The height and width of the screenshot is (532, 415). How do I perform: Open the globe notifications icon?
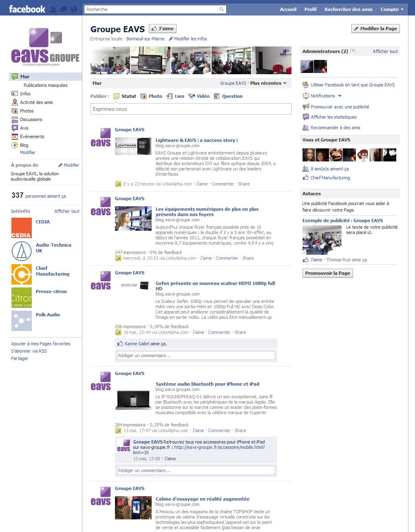(73, 9)
